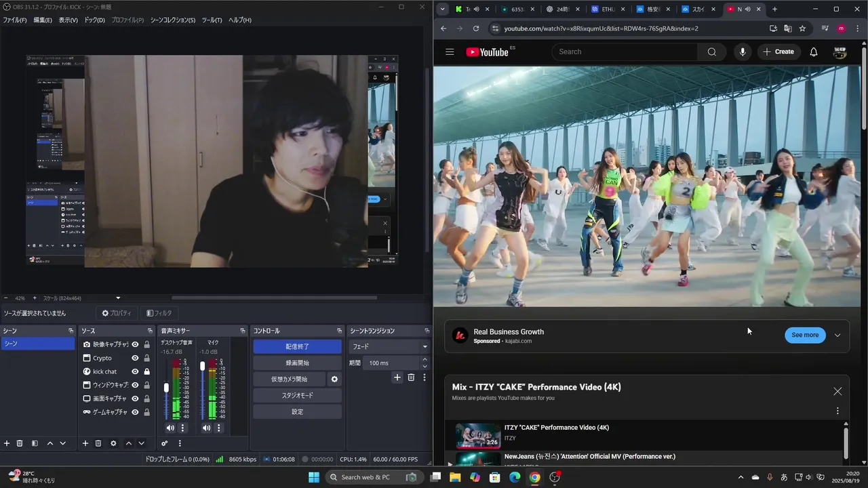Click YouTube voice search microphone
This screenshot has height=488, width=868.
[743, 52]
